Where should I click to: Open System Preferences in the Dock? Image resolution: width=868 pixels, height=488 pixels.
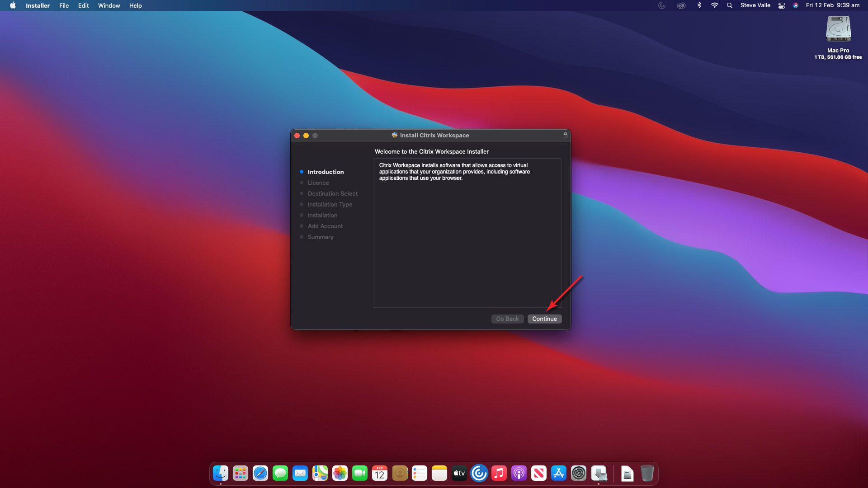[579, 473]
